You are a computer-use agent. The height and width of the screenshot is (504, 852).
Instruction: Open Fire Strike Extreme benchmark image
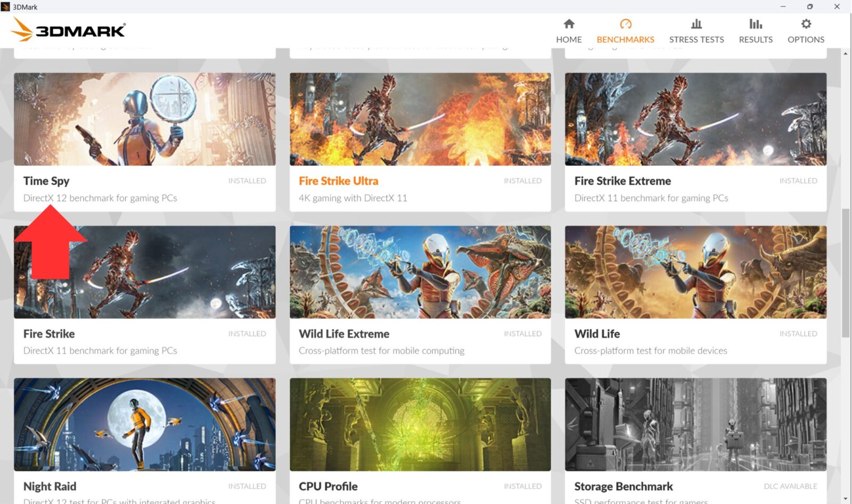pyautogui.click(x=695, y=119)
